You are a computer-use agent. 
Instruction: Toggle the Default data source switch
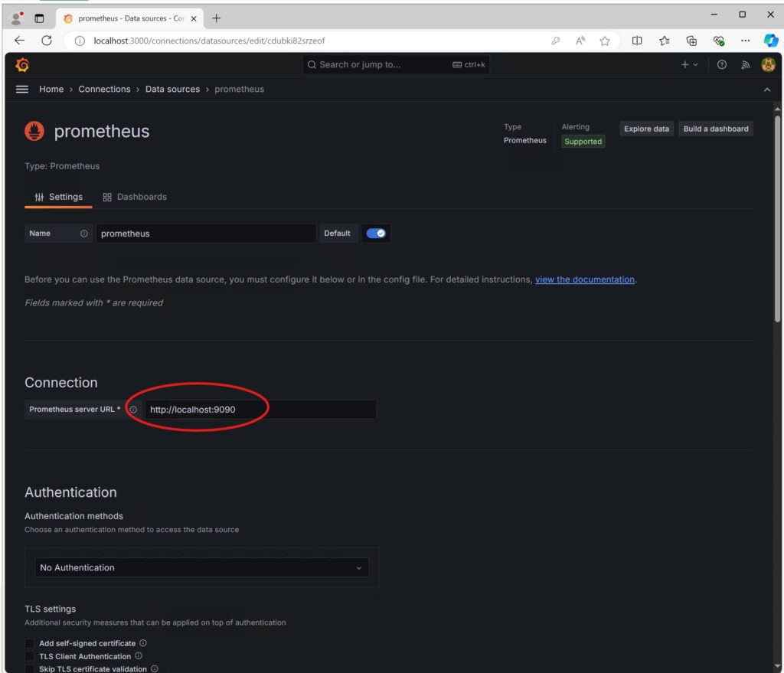376,234
